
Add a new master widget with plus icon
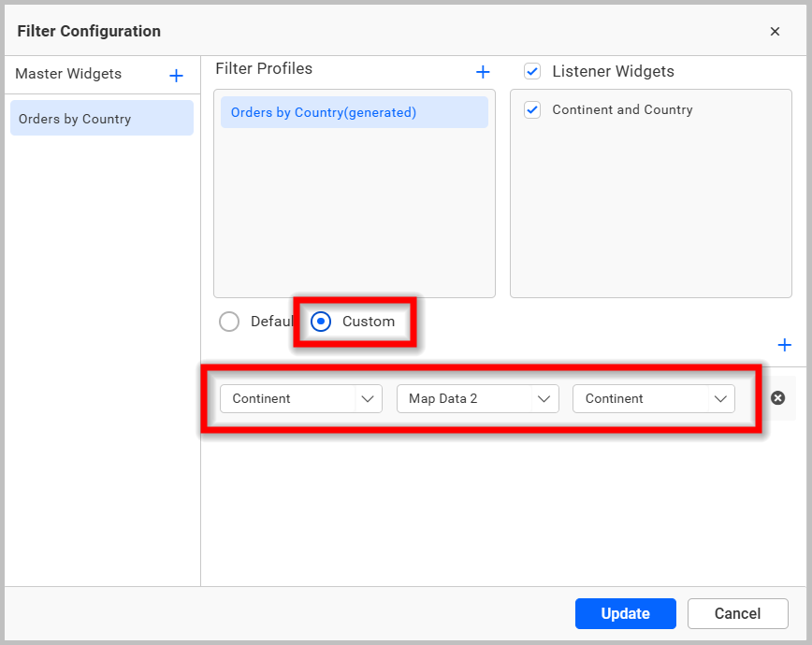click(176, 76)
